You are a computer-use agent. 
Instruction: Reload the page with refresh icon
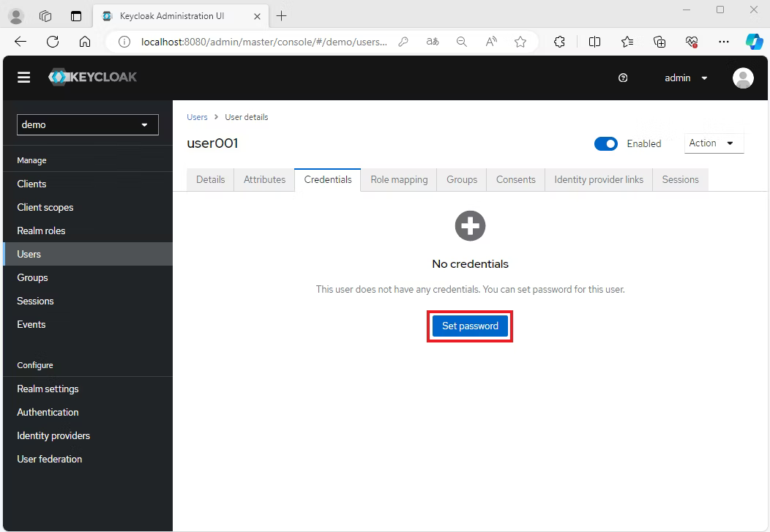[x=53, y=42]
